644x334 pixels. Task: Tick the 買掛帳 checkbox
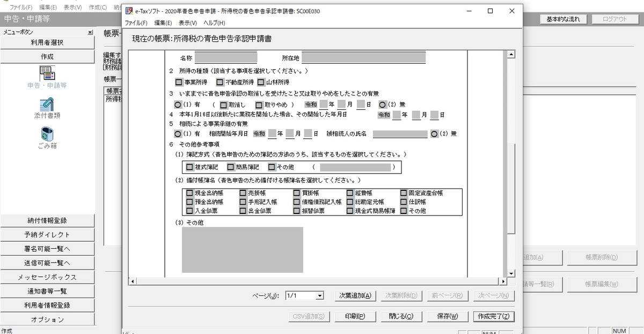tap(297, 193)
